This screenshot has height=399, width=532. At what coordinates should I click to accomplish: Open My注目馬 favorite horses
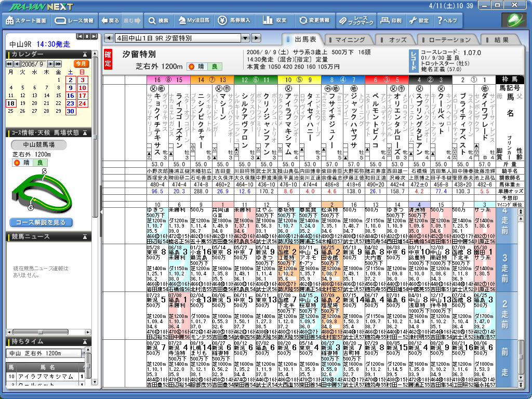click(x=194, y=21)
